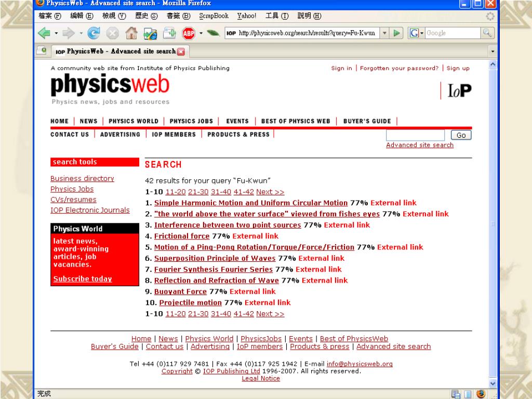Viewport: 532px width, 399px height.
Task: Open the 檢視 (V) menu
Action: tap(114, 16)
